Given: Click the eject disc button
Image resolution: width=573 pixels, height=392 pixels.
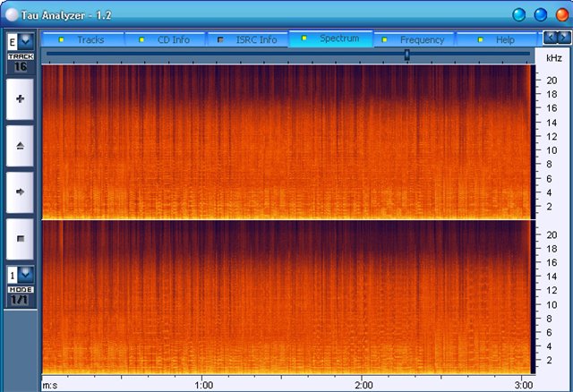Looking at the screenshot, I should point(20,145).
